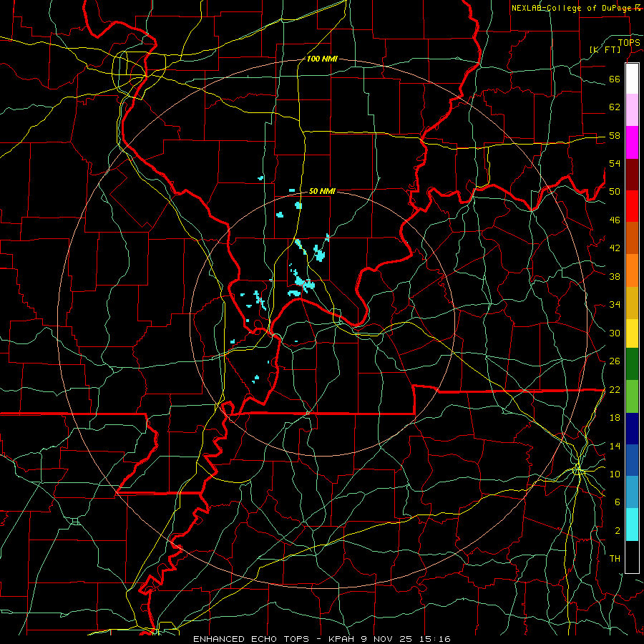Select the 58 legend value
The width and height of the screenshot is (644, 644).
click(615, 135)
